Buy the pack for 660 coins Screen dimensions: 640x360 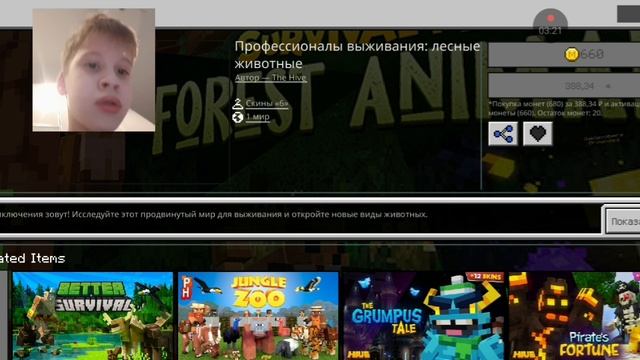click(564, 54)
